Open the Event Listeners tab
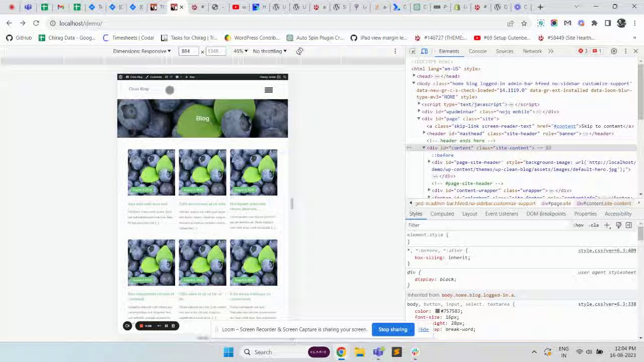This screenshot has width=644, height=362. point(502,214)
